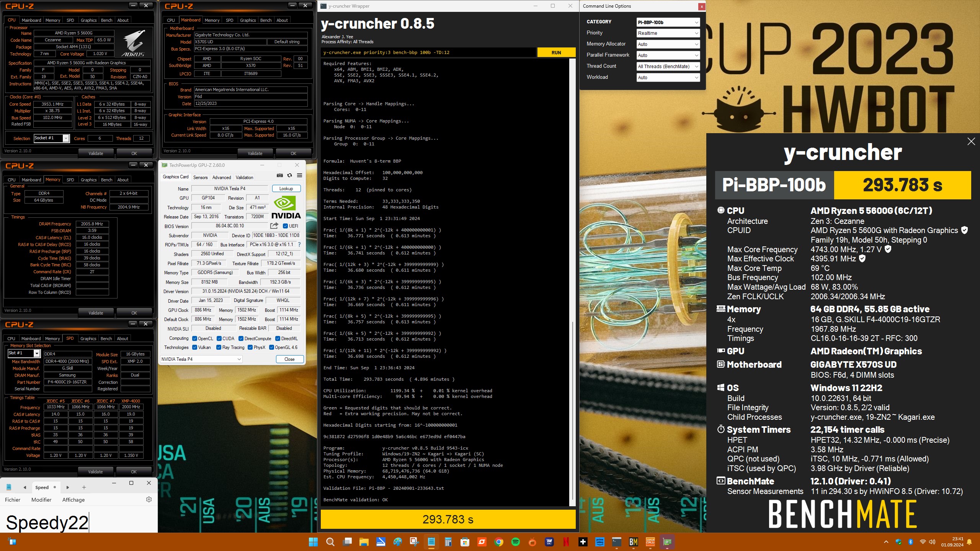980x551 pixels.
Task: Switch to AORUS CPU-Z taskbar icon
Action: (650, 542)
